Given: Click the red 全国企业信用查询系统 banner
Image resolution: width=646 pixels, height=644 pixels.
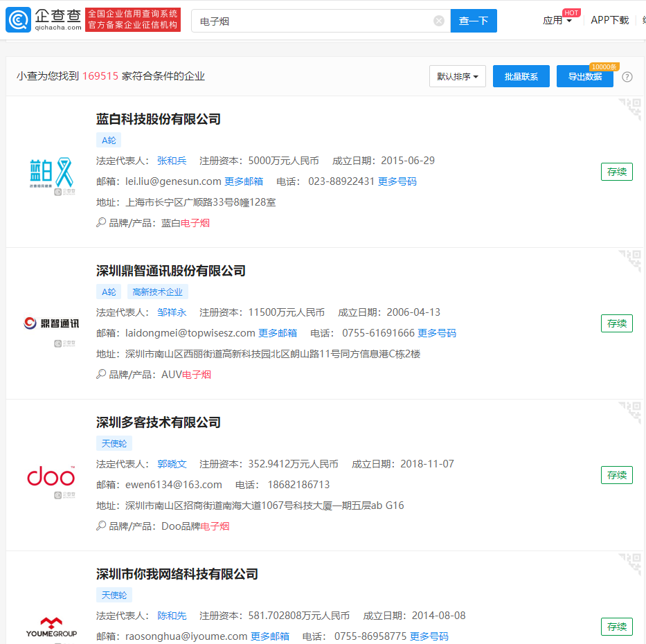Looking at the screenshot, I should point(133,19).
